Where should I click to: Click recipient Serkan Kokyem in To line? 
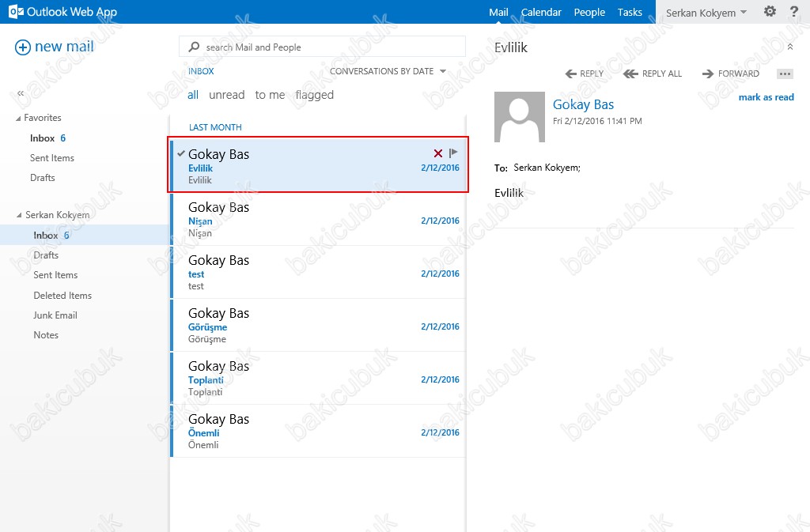point(547,167)
